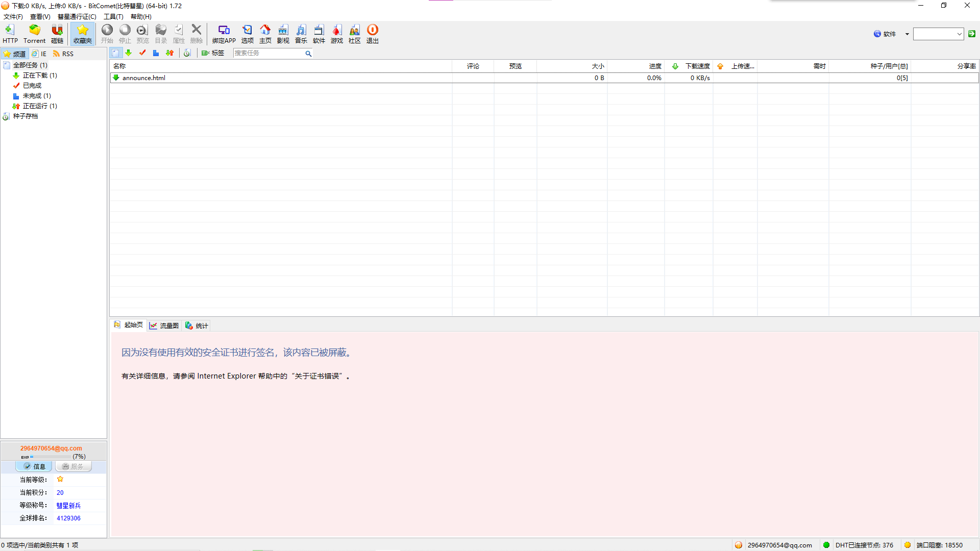Add a magnet link (磁链)

tap(57, 34)
